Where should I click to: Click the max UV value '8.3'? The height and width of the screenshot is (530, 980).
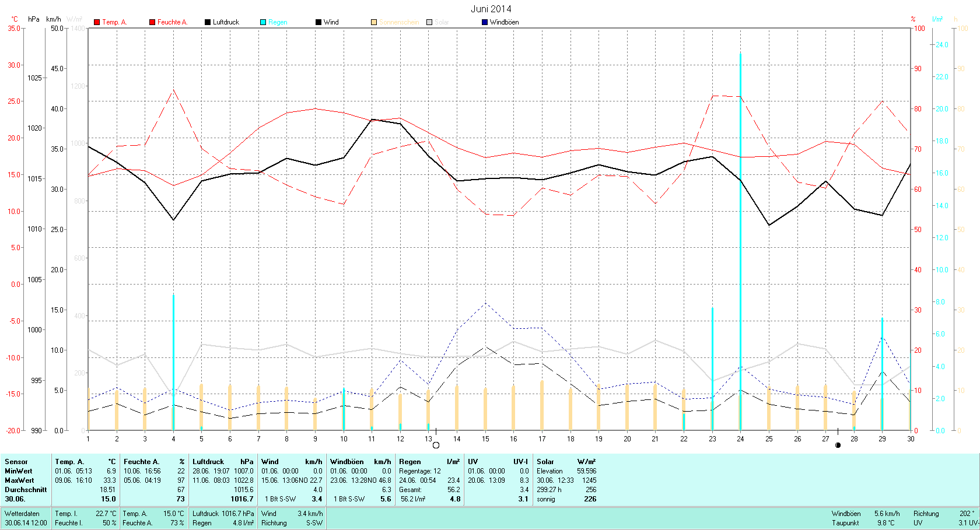524,480
